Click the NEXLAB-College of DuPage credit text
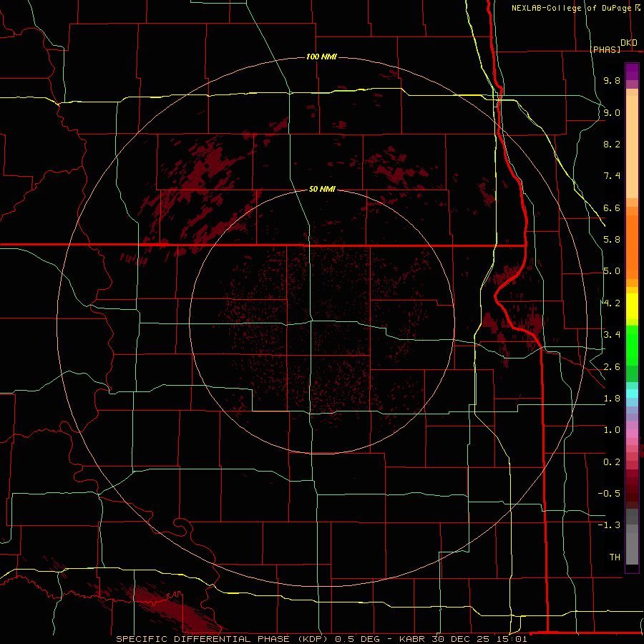Screen dimensions: 644x644 click(571, 8)
